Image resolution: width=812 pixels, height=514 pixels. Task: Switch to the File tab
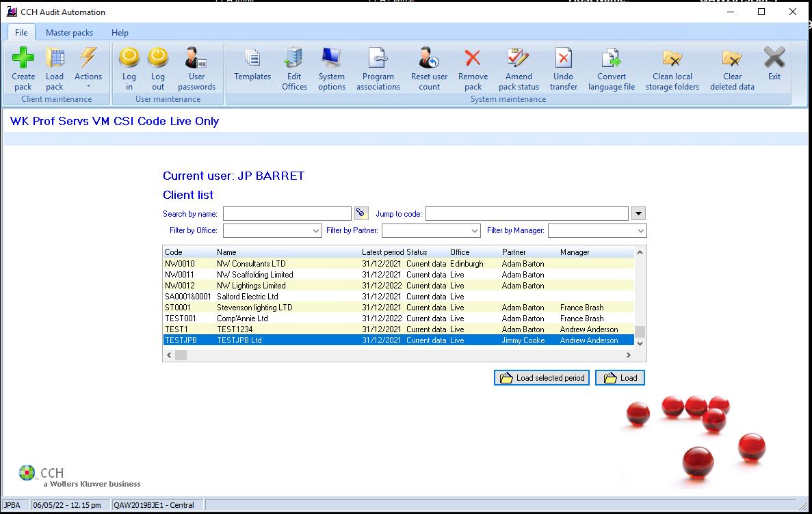pyautogui.click(x=21, y=33)
